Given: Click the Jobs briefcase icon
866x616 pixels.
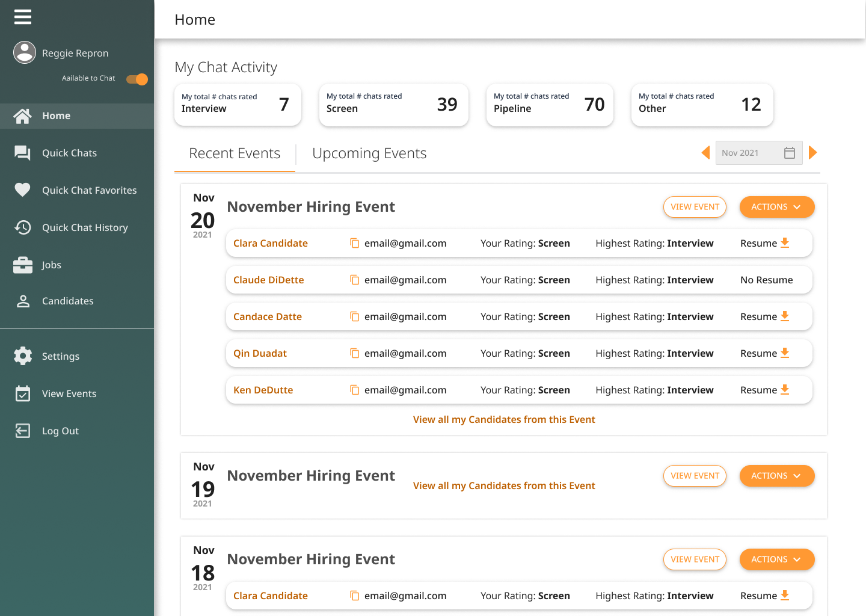Looking at the screenshot, I should click(x=23, y=265).
